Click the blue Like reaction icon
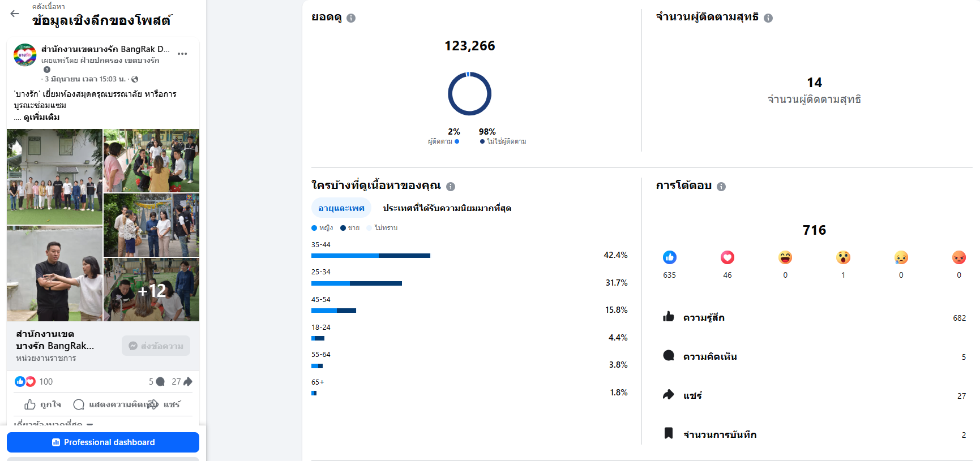This screenshot has width=980, height=461. [670, 257]
